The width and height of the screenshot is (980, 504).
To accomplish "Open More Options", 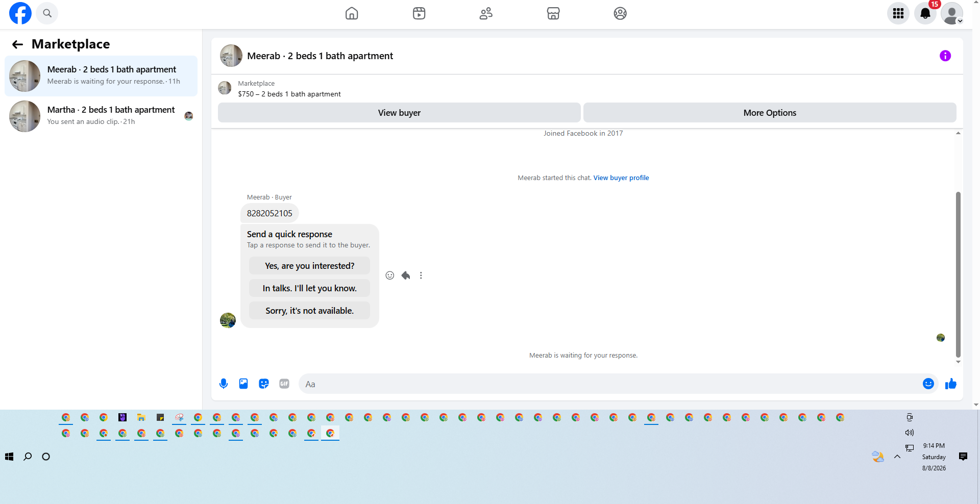I will (770, 113).
